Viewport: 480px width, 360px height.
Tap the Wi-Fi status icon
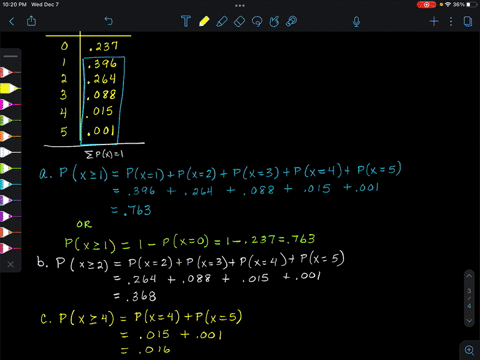[x=448, y=5]
